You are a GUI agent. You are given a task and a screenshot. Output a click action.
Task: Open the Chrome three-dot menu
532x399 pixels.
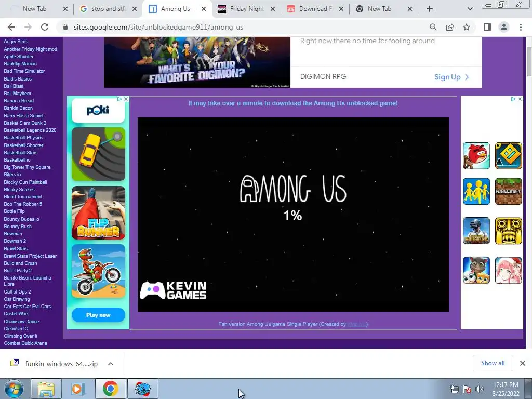(521, 27)
